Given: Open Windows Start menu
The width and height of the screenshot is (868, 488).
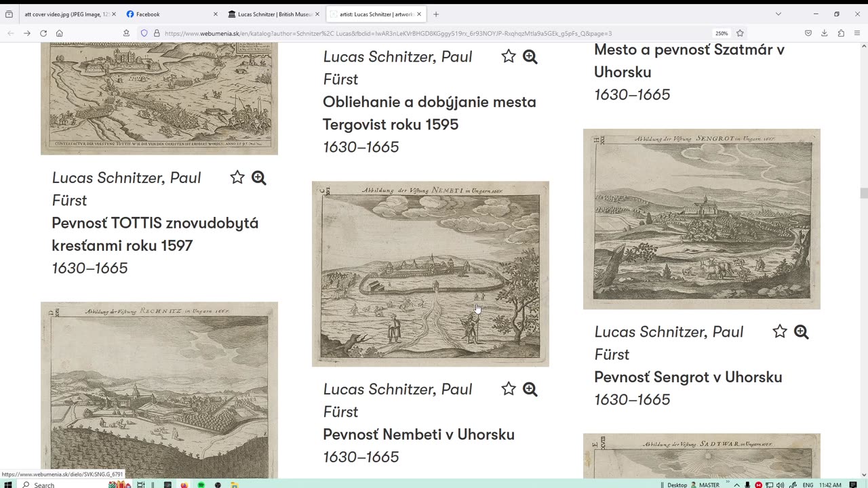Looking at the screenshot, I should (x=8, y=485).
